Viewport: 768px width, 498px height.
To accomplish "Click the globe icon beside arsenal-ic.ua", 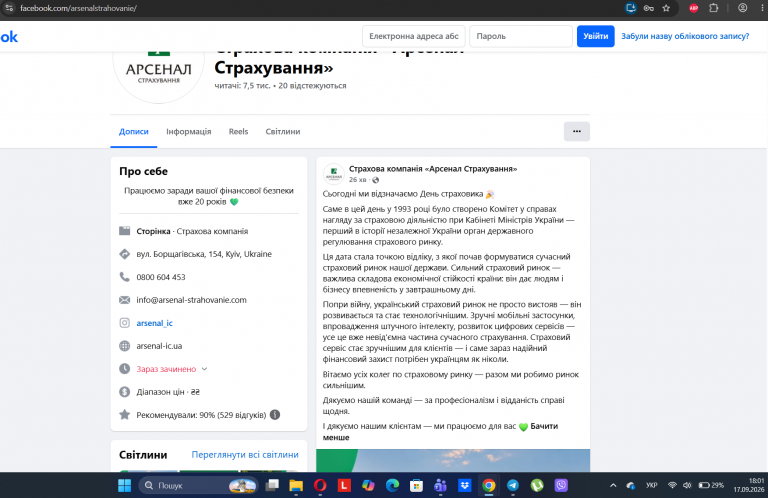I will pos(124,346).
